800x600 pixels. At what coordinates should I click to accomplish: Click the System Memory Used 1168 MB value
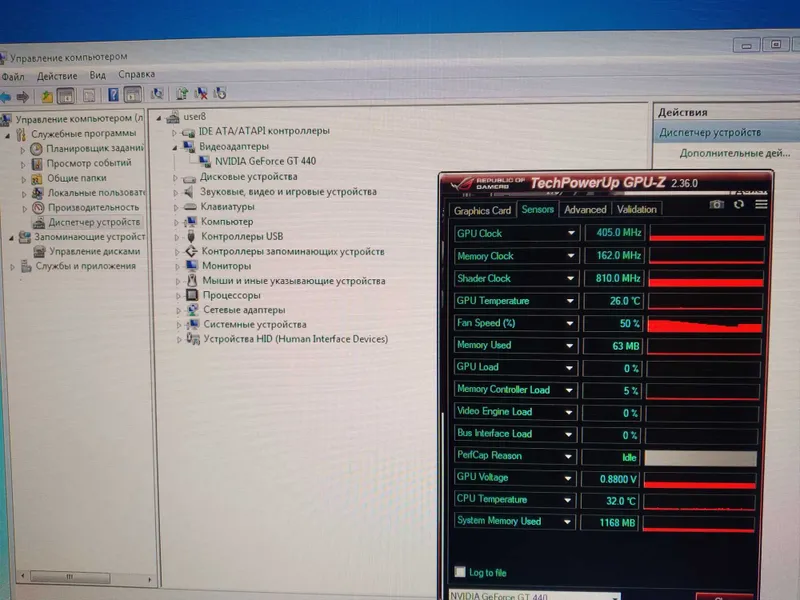610,523
